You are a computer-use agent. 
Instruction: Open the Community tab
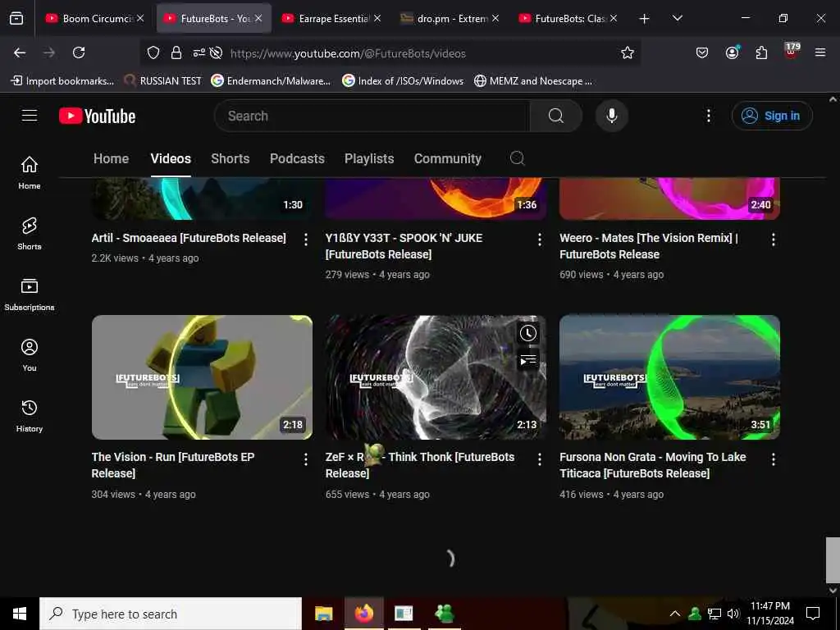(x=447, y=158)
